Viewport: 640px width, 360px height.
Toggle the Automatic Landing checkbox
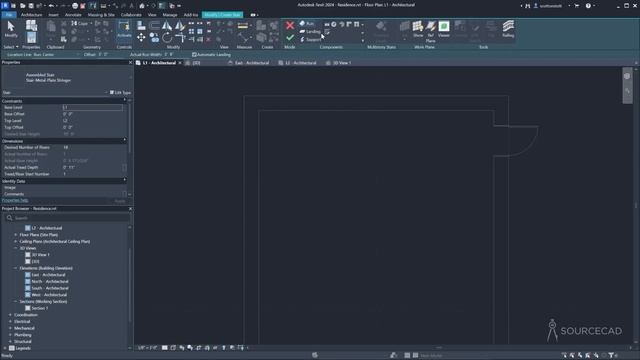pos(194,55)
